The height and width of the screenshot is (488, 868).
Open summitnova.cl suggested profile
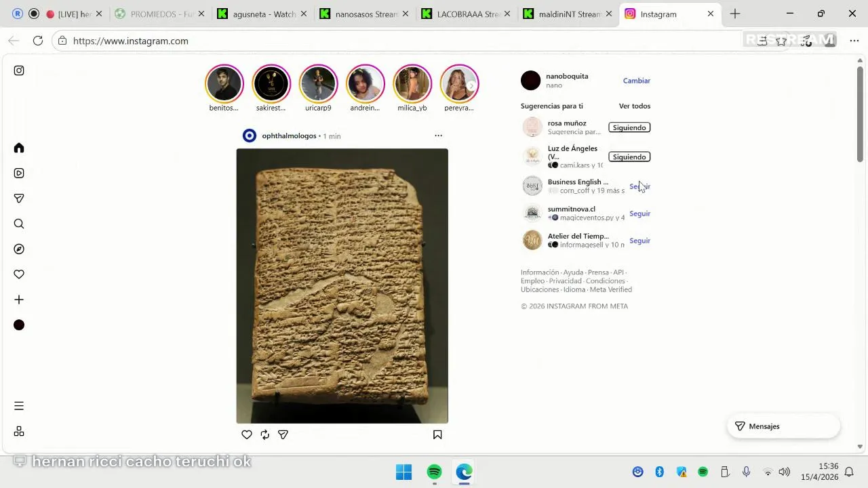pyautogui.click(x=572, y=209)
